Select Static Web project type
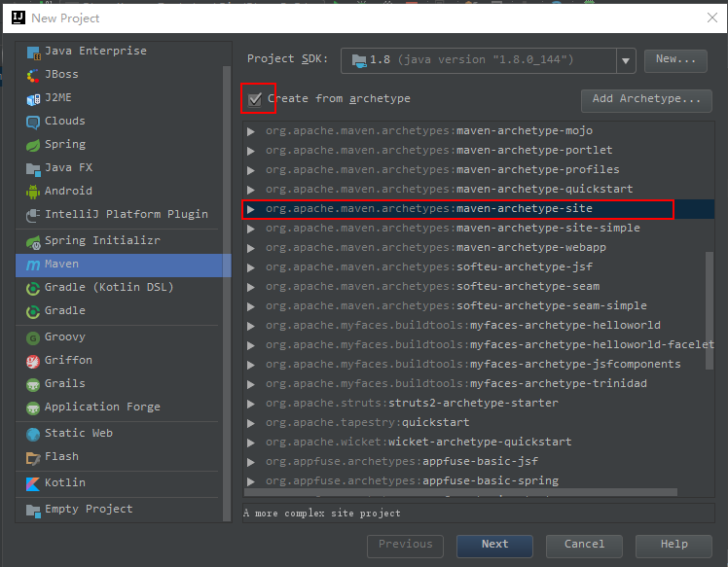The height and width of the screenshot is (567, 728). [x=120, y=434]
